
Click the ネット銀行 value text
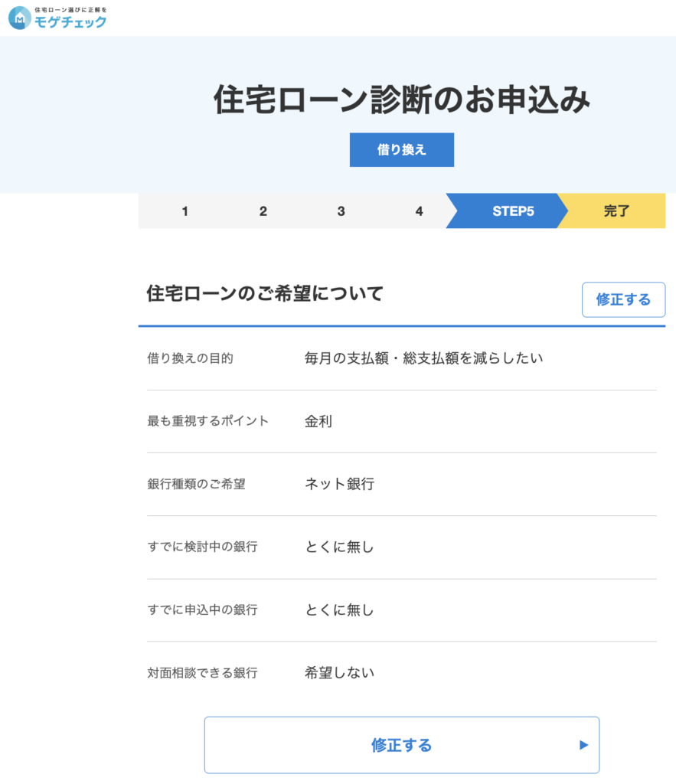[x=339, y=484]
